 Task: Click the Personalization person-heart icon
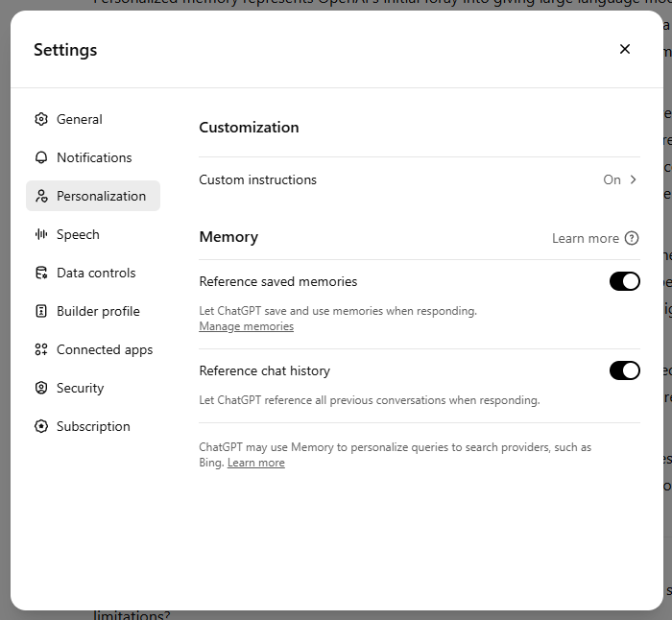[x=41, y=196]
